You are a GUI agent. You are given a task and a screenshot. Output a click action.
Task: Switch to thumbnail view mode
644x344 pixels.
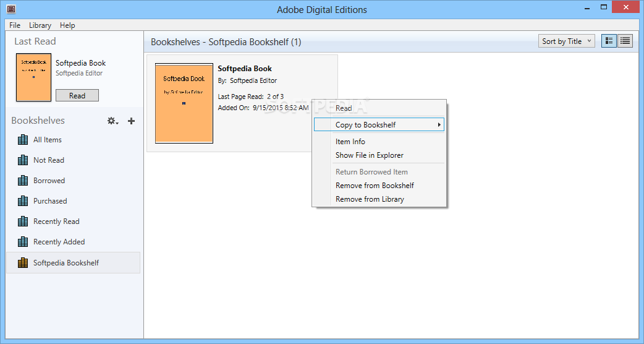[609, 41]
